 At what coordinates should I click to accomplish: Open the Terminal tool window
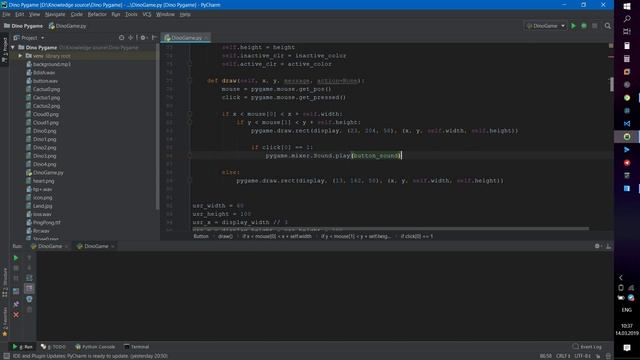[136, 347]
